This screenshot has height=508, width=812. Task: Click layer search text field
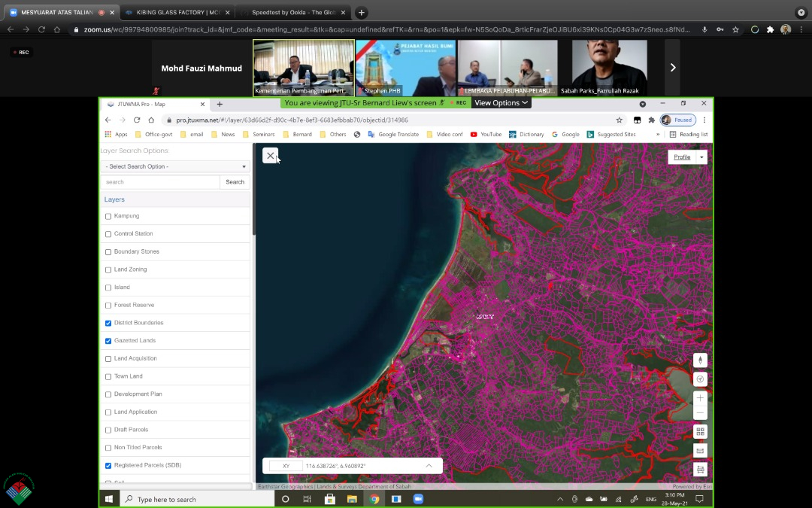pyautogui.click(x=160, y=182)
